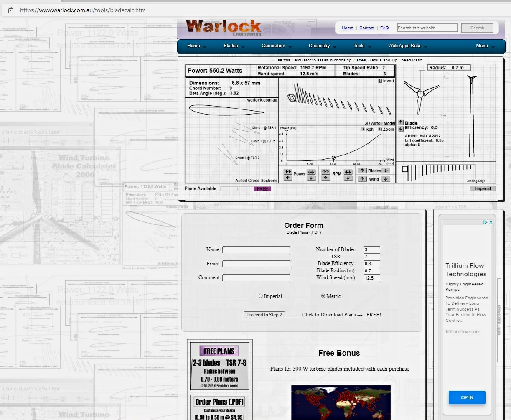511x420 pixels.
Task: Raise Blade Efficiency with up arrow
Action: 401,122
